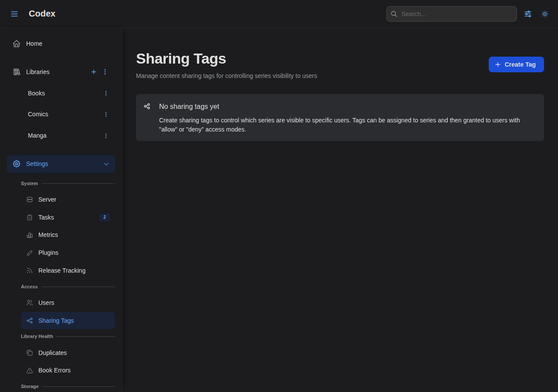Open Users access page
This screenshot has height=392, width=558.
(68, 303)
